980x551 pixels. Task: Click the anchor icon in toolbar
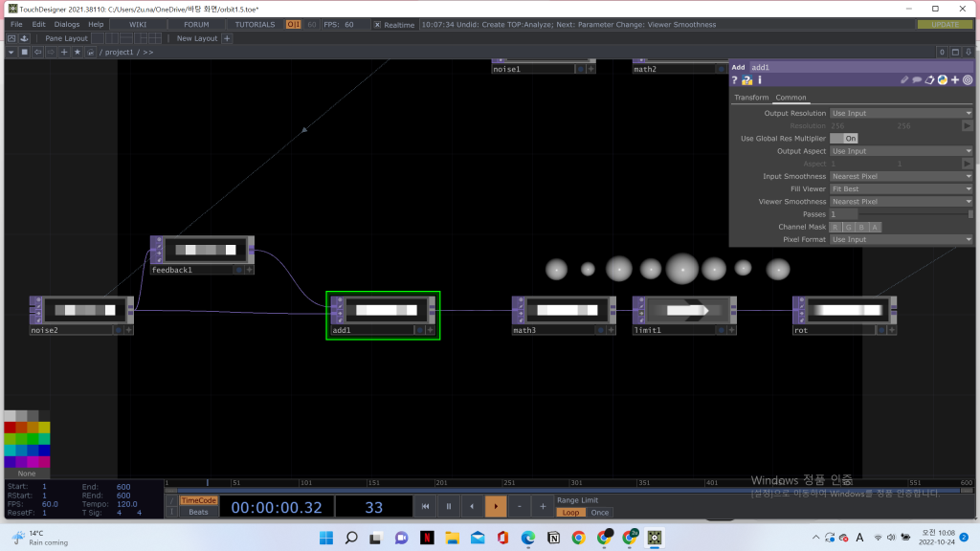pos(24,38)
